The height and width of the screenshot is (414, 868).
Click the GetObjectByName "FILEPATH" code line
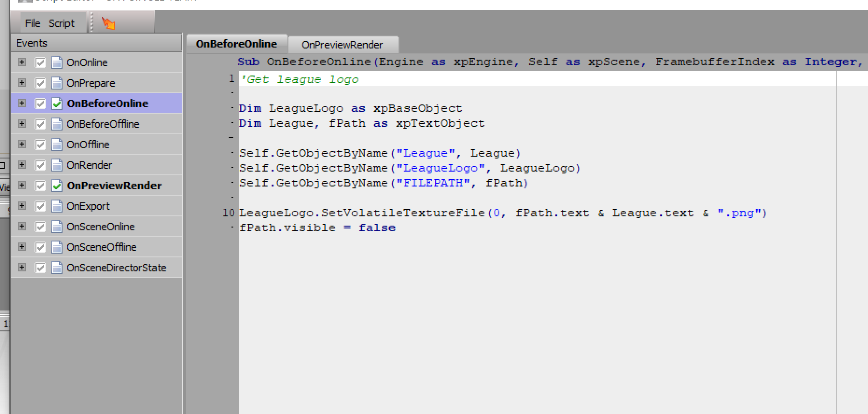point(384,183)
